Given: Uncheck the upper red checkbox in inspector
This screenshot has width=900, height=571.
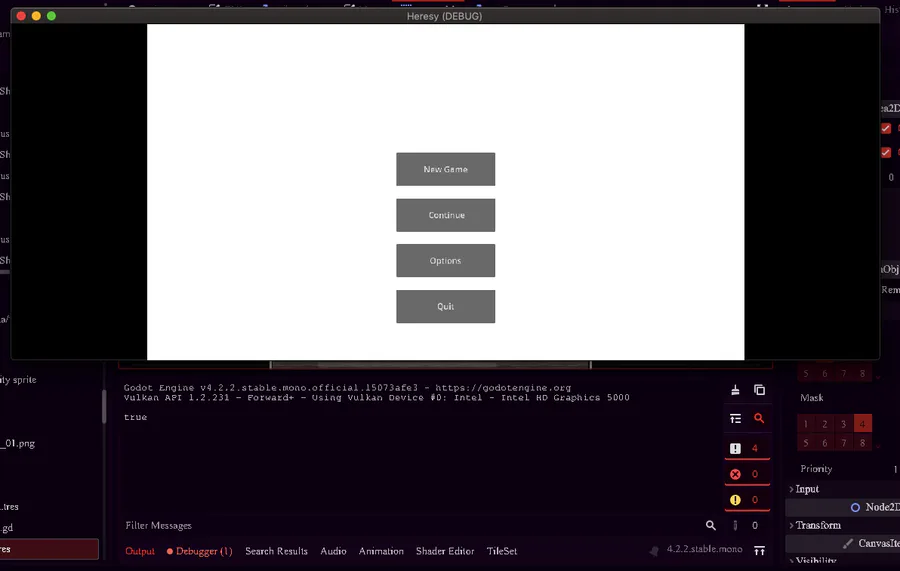Looking at the screenshot, I should 886,128.
